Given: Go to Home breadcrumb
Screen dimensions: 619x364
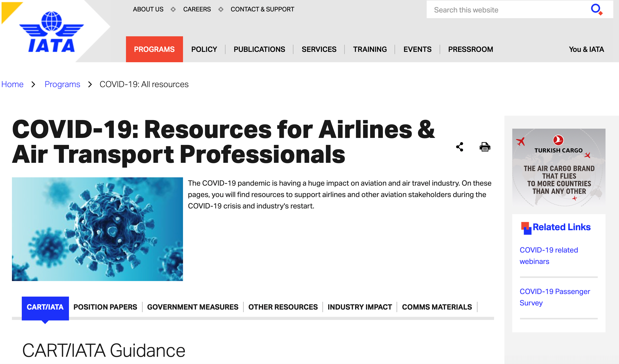Looking at the screenshot, I should pos(12,84).
